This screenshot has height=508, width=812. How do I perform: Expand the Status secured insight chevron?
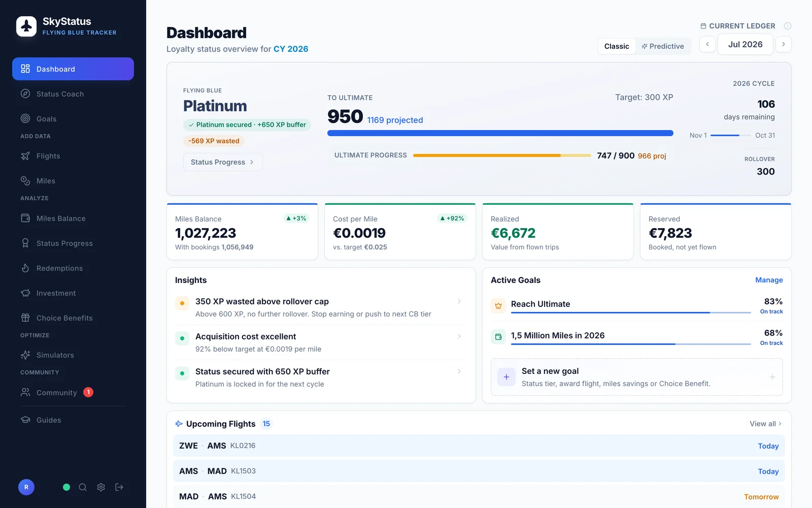click(x=459, y=371)
